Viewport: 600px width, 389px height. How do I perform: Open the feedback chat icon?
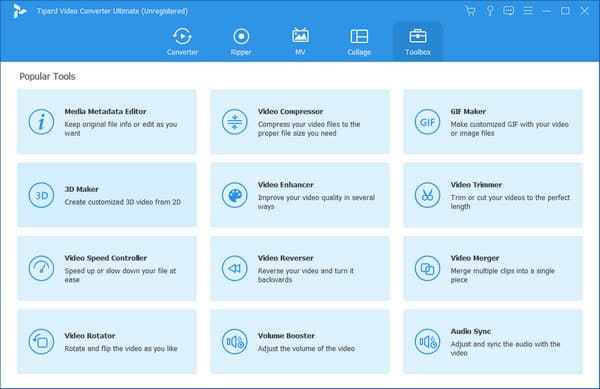[x=509, y=11]
